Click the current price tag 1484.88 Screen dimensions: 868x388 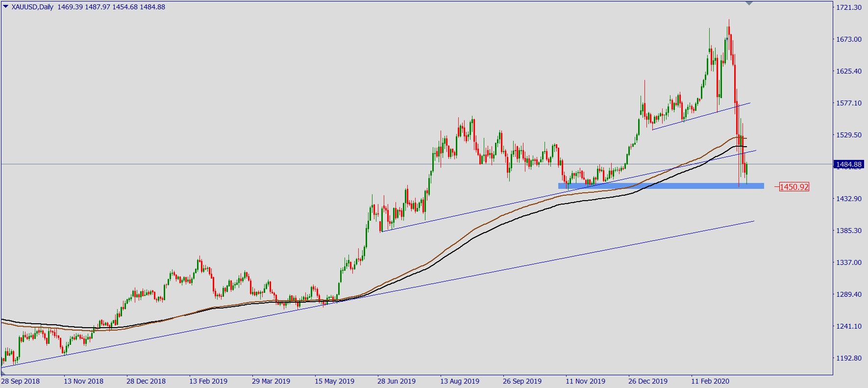849,164
